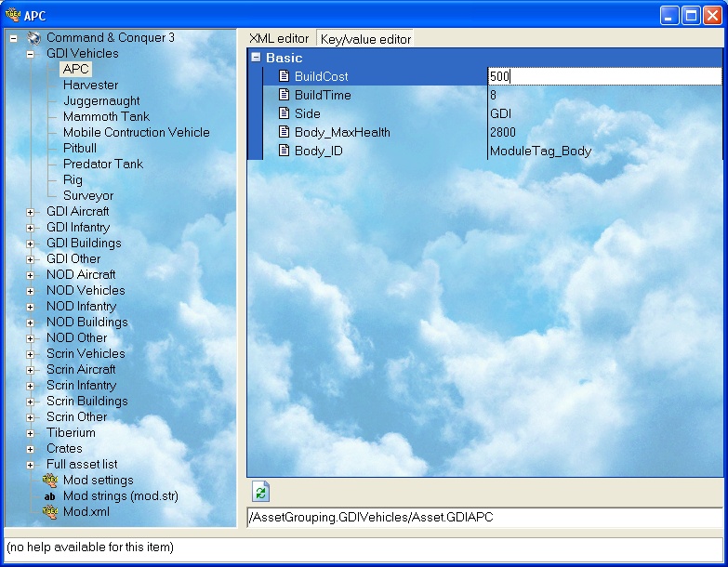Select Rig in the tree
The height and width of the screenshot is (567, 728).
(x=73, y=179)
